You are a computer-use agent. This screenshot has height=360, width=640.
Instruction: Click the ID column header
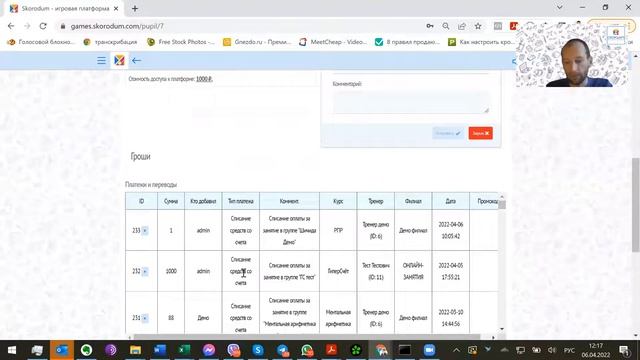click(141, 201)
